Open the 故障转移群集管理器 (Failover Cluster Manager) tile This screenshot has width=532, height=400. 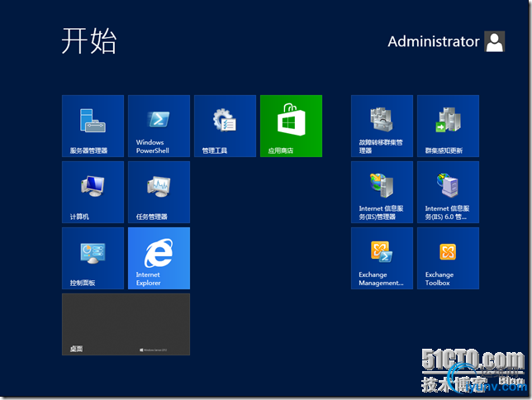point(382,126)
